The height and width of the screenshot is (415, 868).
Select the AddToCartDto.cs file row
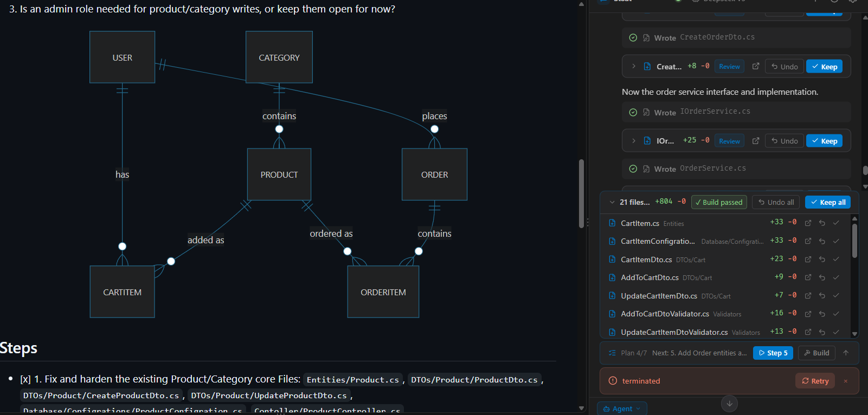(725, 277)
